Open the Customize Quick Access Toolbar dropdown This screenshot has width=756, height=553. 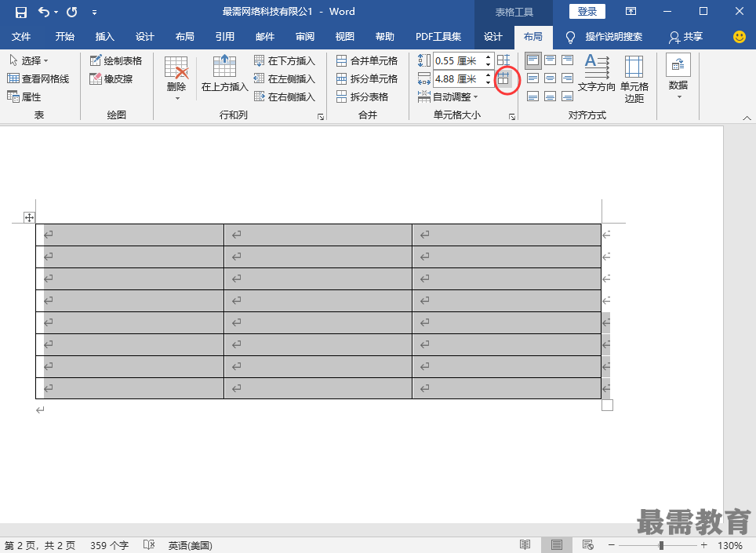(x=94, y=13)
